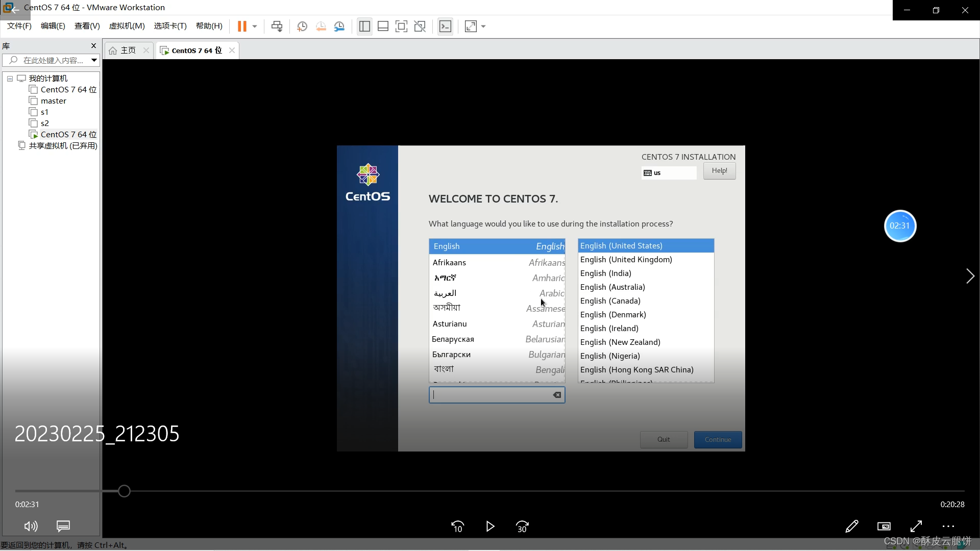Viewport: 980px width, 551px height.
Task: Expand video to full screen
Action: pos(916,526)
